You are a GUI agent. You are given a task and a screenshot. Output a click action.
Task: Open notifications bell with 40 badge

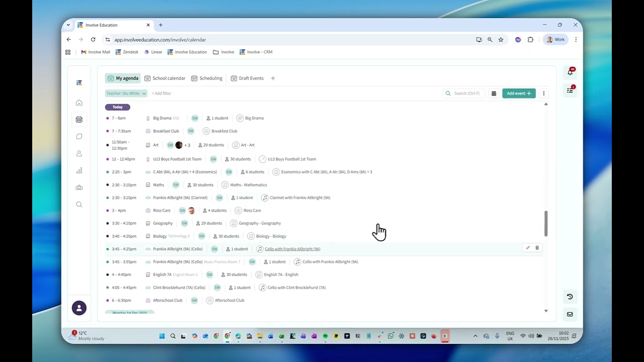pos(570,72)
